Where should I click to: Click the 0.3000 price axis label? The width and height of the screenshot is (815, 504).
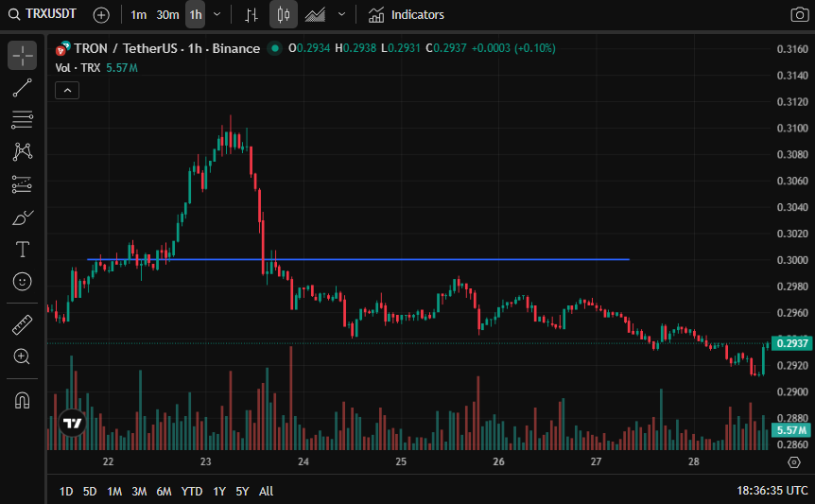click(792, 260)
